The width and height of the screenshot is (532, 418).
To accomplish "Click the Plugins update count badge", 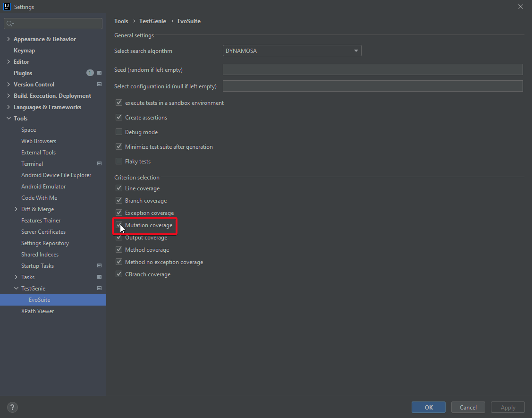I will 90,73.
